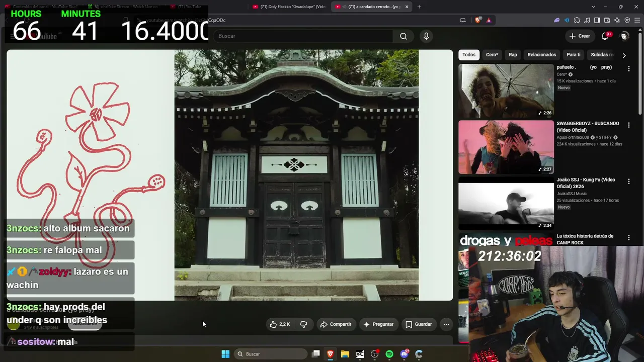Go to the Cero* channel under pañuelo
The image size is (644, 362).
click(561, 74)
